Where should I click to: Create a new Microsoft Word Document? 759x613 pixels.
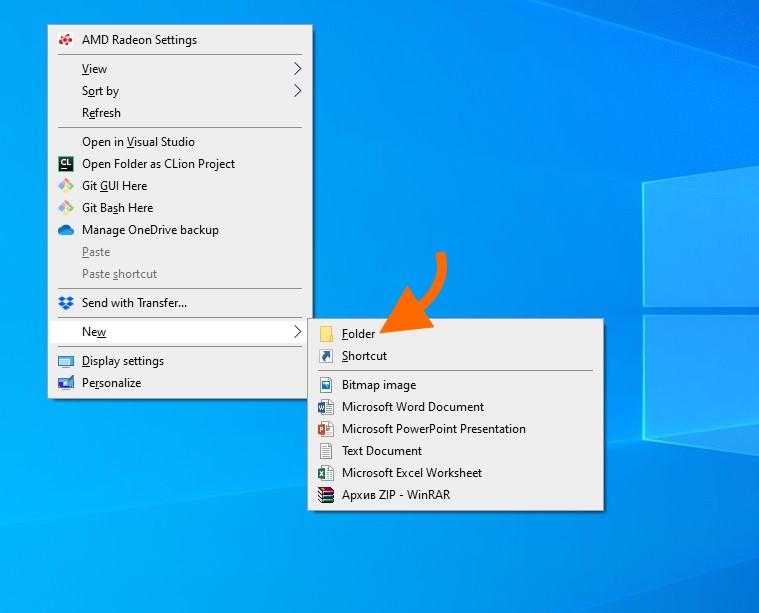click(x=455, y=407)
